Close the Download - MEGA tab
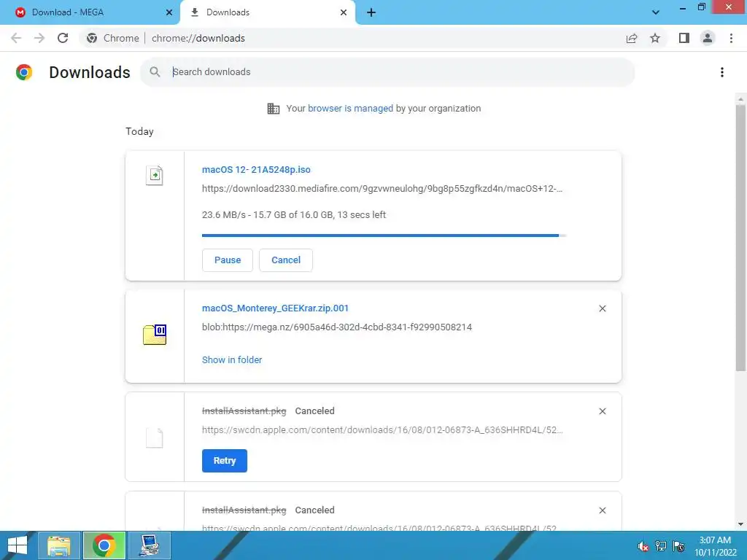This screenshot has width=747, height=560. pyautogui.click(x=169, y=12)
